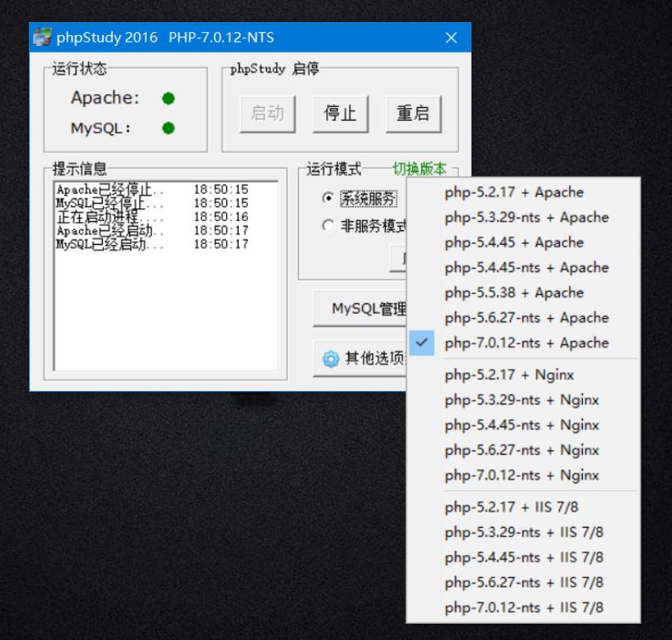The image size is (672, 640).
Task: Click the gear icon beside 其他选项
Action: click(330, 359)
